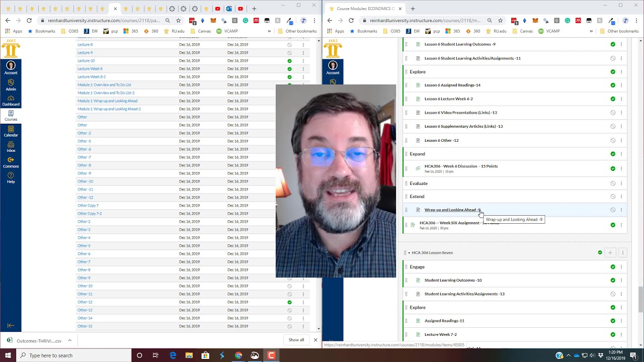The image size is (644, 362).
Task: Open Lecture-Week 8 page link
Action: click(90, 69)
